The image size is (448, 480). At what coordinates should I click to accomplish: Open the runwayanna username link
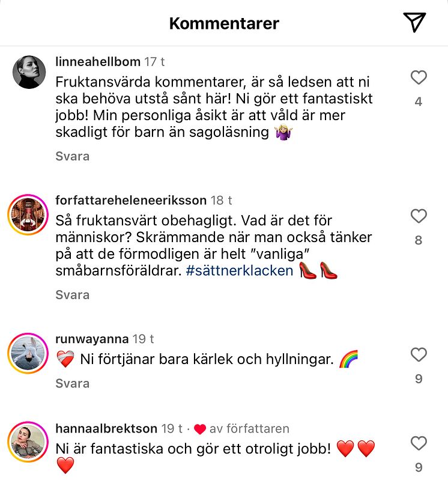coord(91,339)
